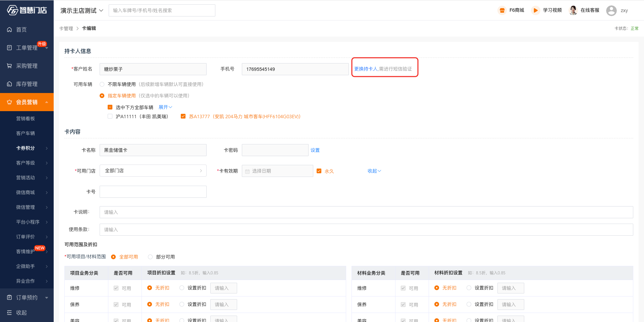Click the 更换持卡人 link
Image resolution: width=644 pixels, height=322 pixels.
pyautogui.click(x=366, y=69)
